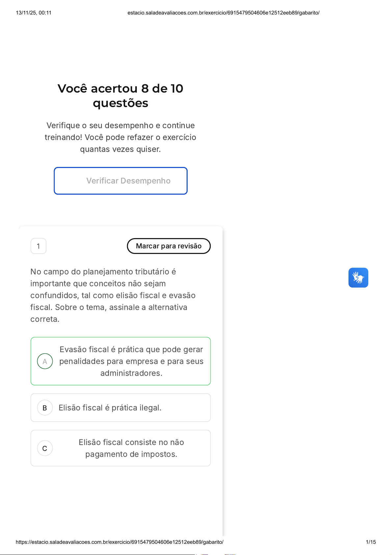Select the radio circle labeled A

coord(45,361)
